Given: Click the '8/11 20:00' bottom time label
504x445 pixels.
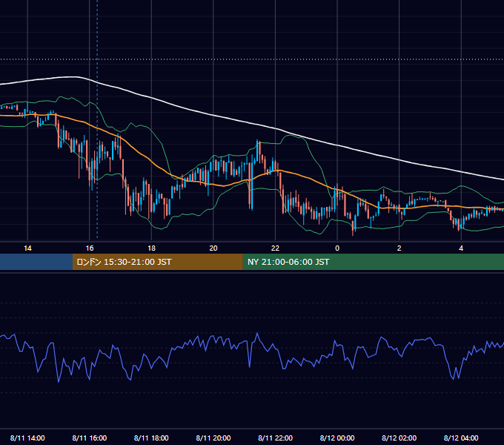Looking at the screenshot, I should [213, 438].
